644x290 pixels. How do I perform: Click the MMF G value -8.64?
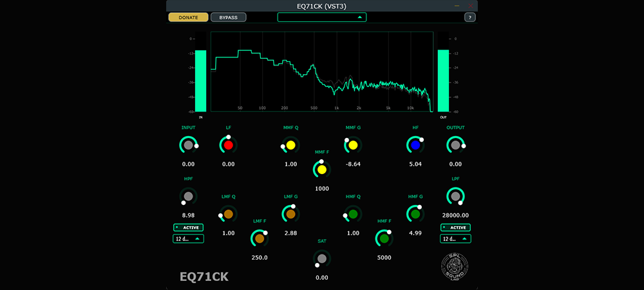[353, 164]
